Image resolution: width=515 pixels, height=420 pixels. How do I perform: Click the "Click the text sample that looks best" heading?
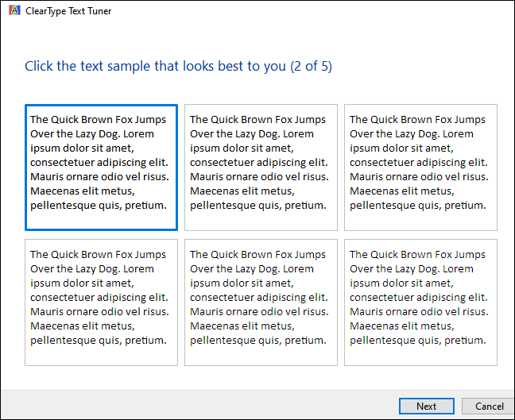[178, 66]
